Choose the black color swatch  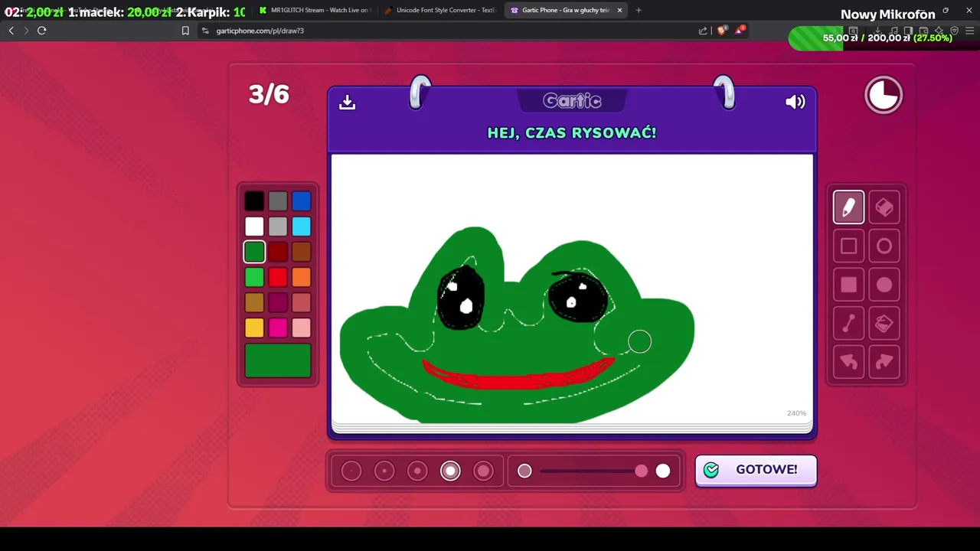point(254,201)
